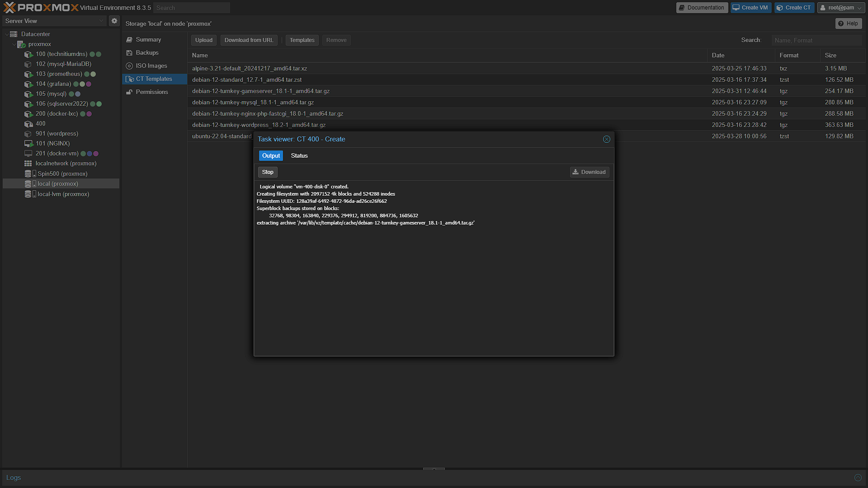Click storage icon for local-lvm (proxmox)
The image size is (868, 488).
tap(30, 194)
